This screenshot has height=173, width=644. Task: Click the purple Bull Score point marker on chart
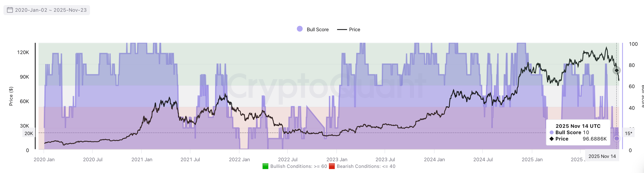[x=617, y=139]
